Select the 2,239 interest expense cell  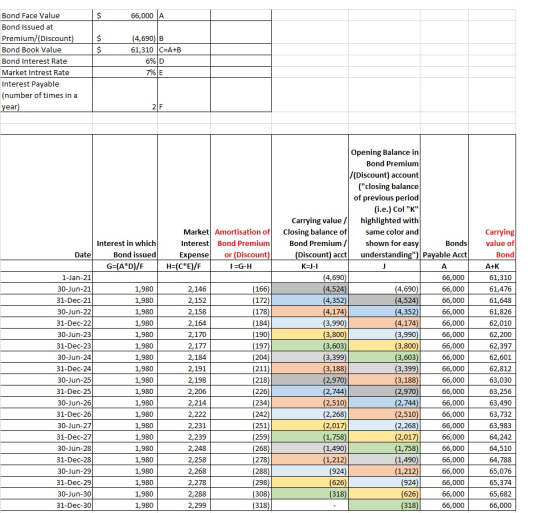tap(184, 438)
